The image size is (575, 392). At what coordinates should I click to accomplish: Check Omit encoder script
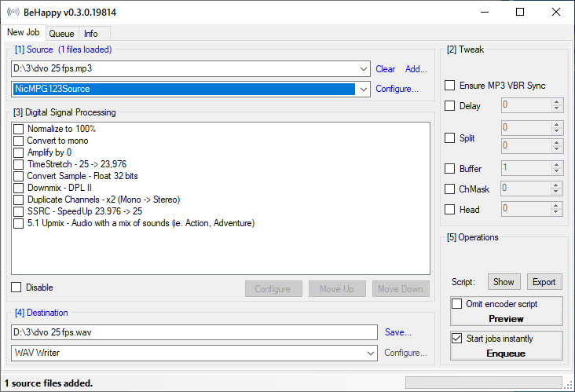457,304
